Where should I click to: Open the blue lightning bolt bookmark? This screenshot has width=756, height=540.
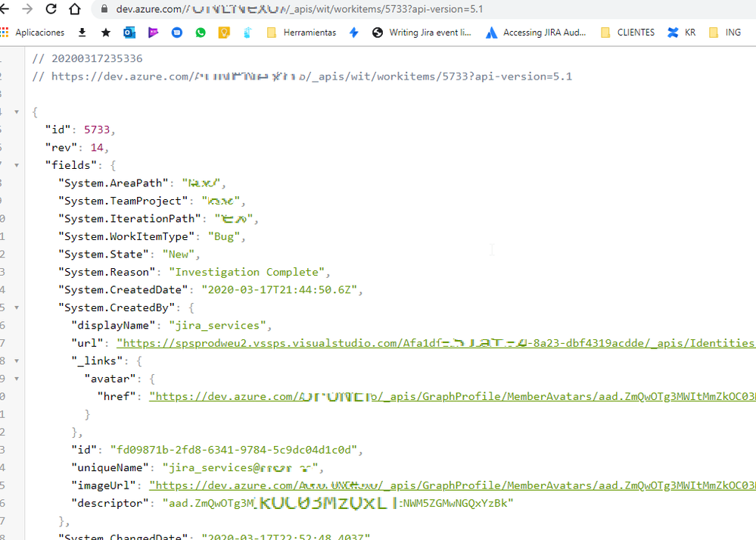pyautogui.click(x=354, y=33)
